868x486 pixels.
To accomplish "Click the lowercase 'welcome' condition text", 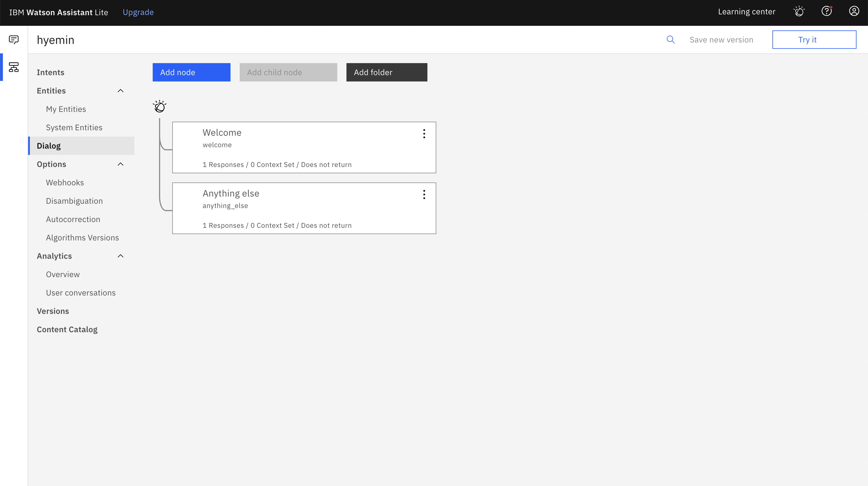I will 217,145.
